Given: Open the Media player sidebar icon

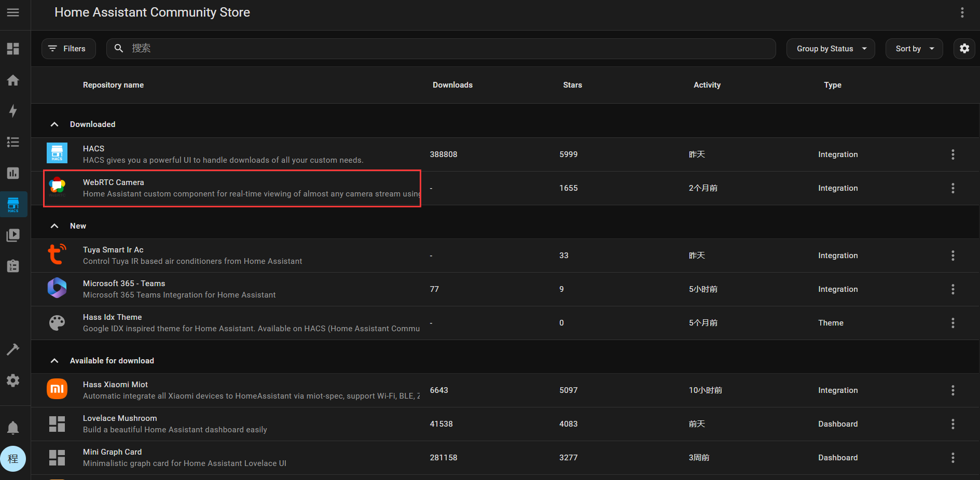Looking at the screenshot, I should (13, 235).
